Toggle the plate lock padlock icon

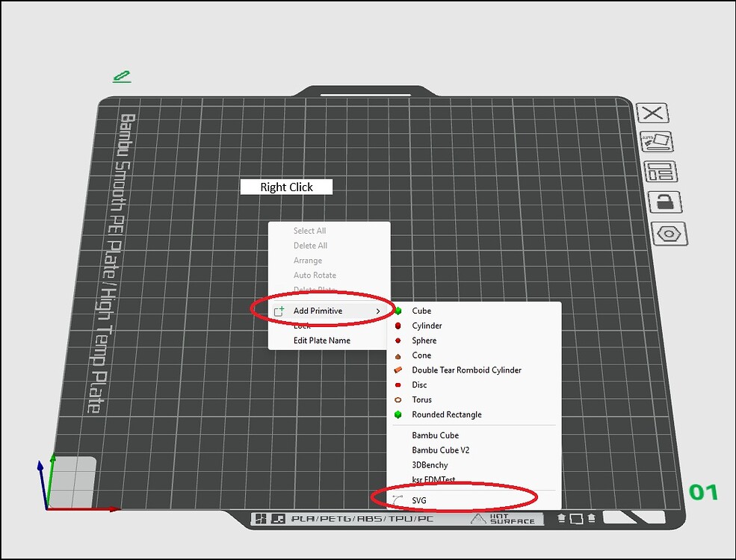(x=665, y=202)
